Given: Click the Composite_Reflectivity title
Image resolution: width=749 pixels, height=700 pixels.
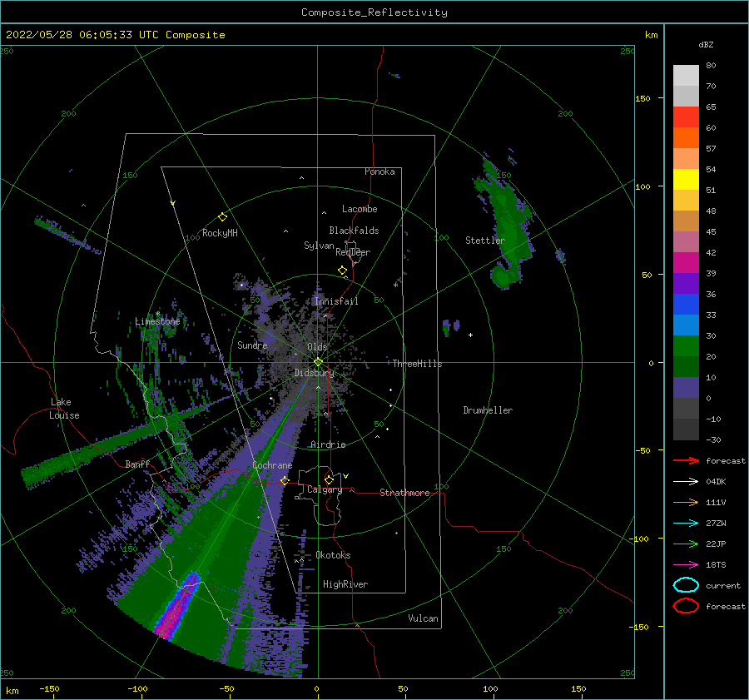Looking at the screenshot, I should [x=374, y=12].
